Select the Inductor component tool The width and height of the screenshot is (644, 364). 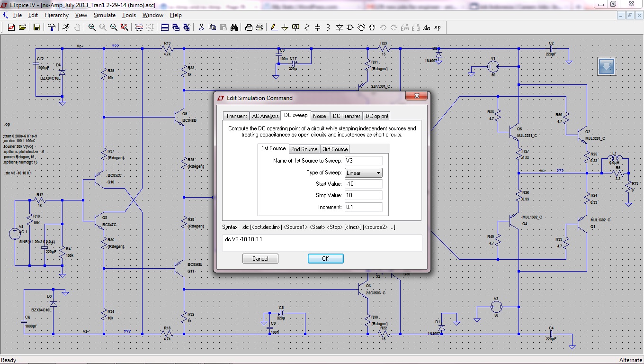pyautogui.click(x=329, y=27)
